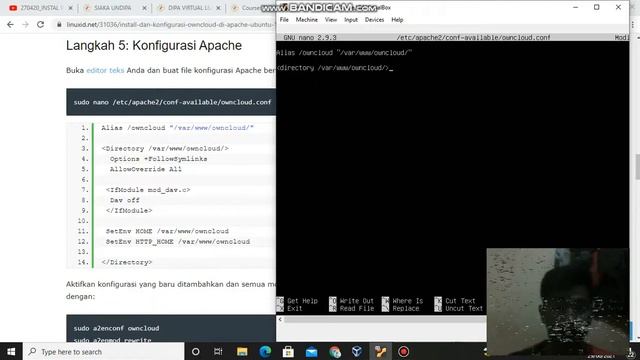Click nano 'Replace' shortcut
Viewport: 640px width, 360px height.
401,309
